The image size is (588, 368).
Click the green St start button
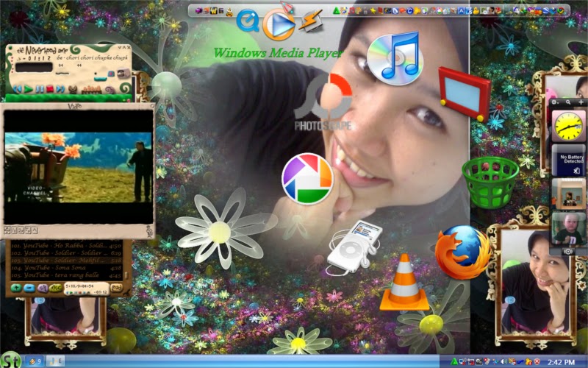[x=10, y=361]
